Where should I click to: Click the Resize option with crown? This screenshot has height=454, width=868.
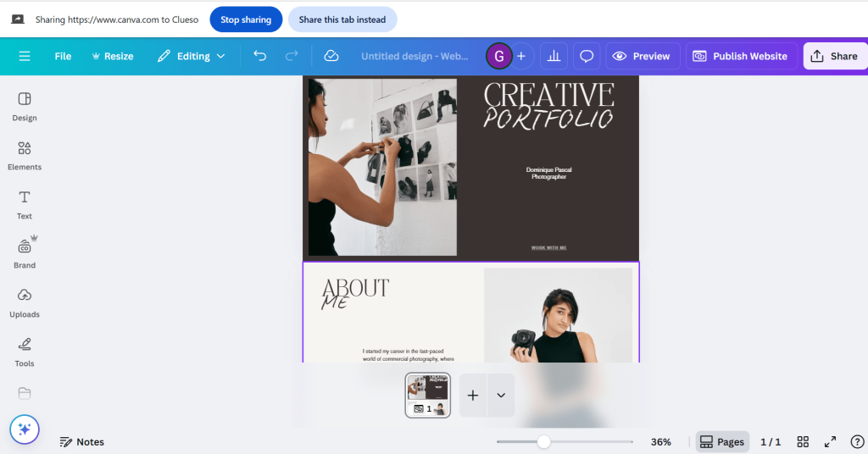pyautogui.click(x=113, y=56)
